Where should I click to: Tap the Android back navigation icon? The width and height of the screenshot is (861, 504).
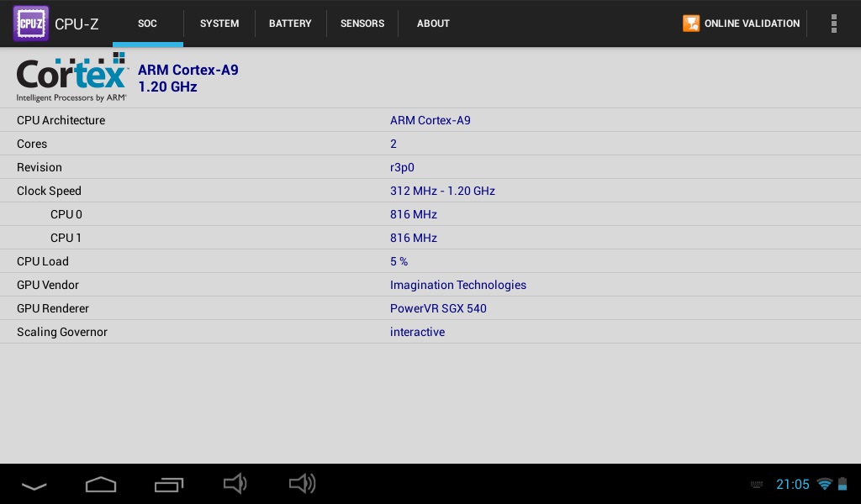[x=34, y=486]
